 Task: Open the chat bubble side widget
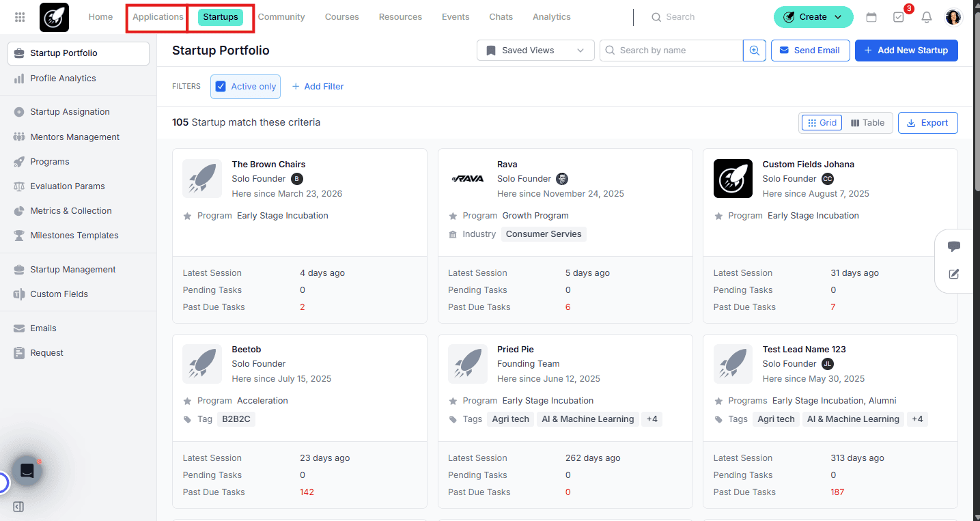point(954,247)
